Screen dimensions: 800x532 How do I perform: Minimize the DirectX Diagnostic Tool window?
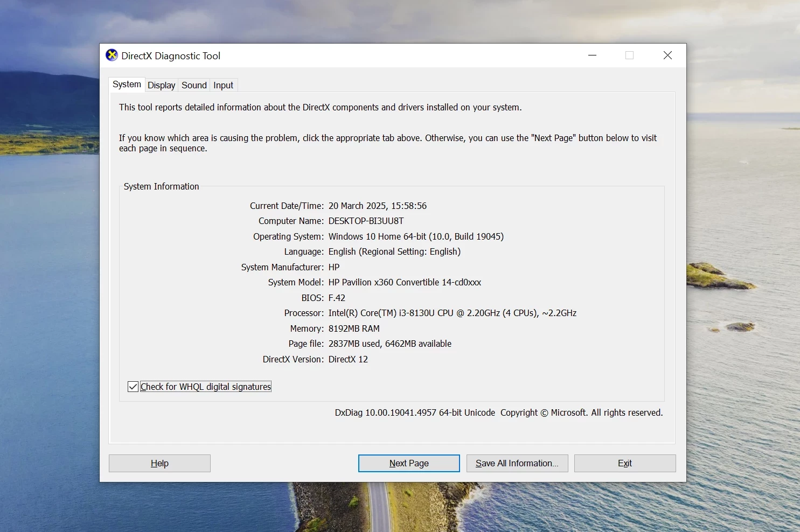click(x=592, y=55)
